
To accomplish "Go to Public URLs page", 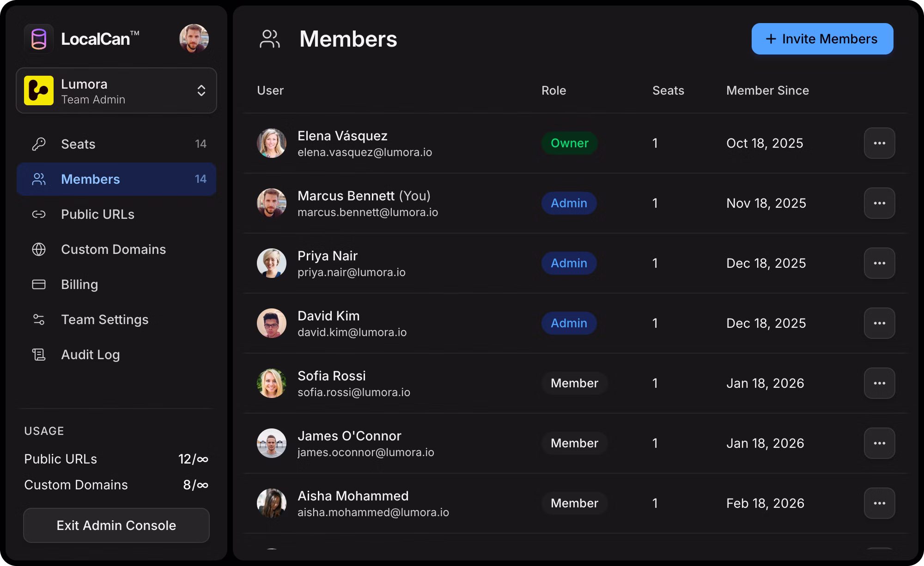I will point(116,214).
